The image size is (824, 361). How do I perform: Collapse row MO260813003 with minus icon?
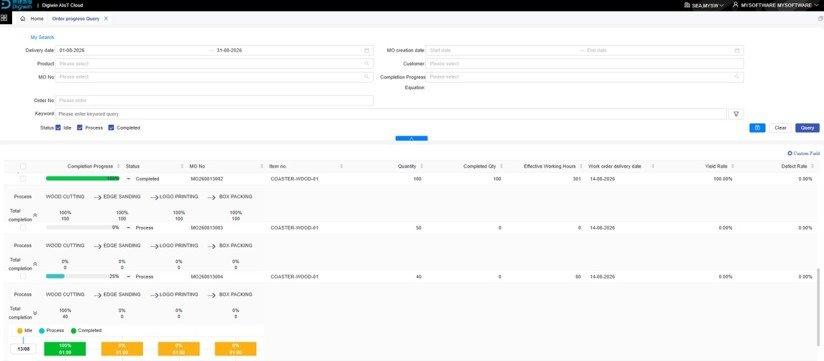tap(128, 228)
